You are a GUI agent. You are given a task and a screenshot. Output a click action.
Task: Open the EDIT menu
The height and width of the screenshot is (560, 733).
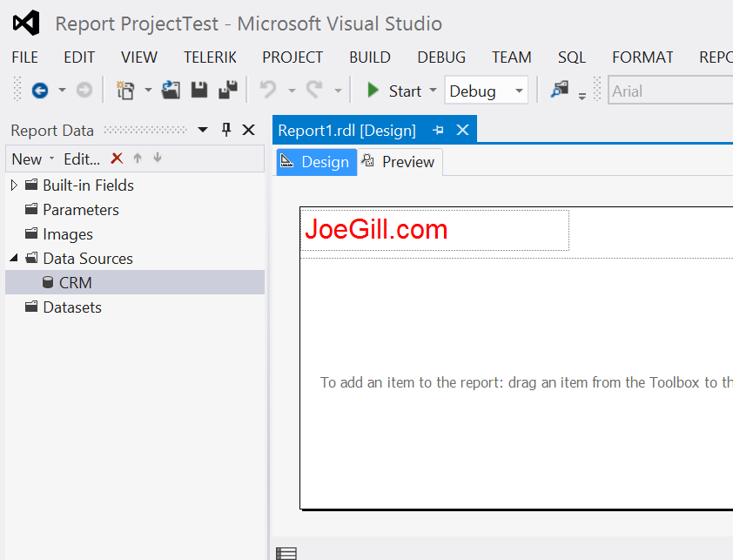79,57
